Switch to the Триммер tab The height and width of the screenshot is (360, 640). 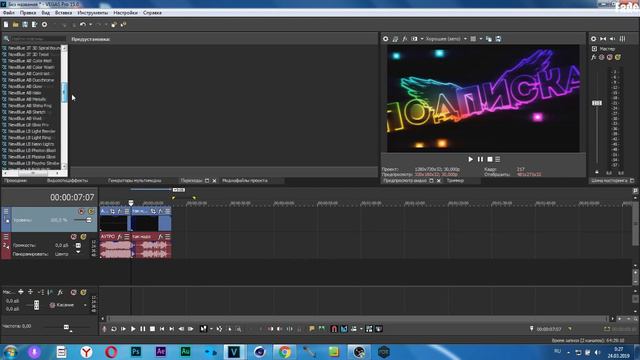[455, 180]
